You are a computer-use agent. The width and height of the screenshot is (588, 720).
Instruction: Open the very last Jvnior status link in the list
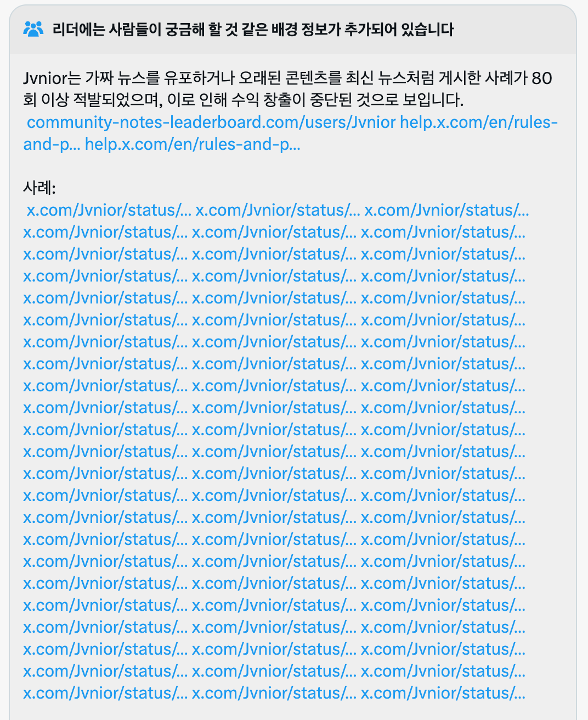pyautogui.click(x=443, y=693)
